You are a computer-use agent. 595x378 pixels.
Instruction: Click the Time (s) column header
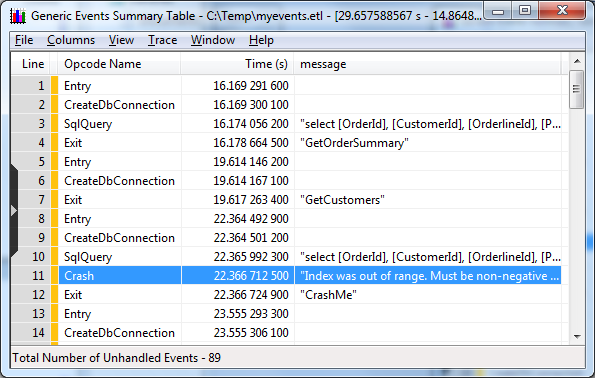238,64
